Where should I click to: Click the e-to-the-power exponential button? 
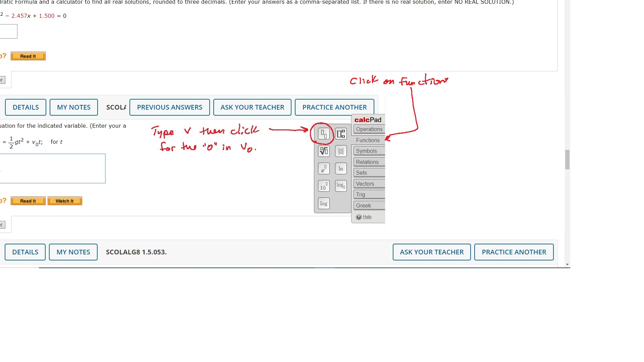click(x=324, y=169)
